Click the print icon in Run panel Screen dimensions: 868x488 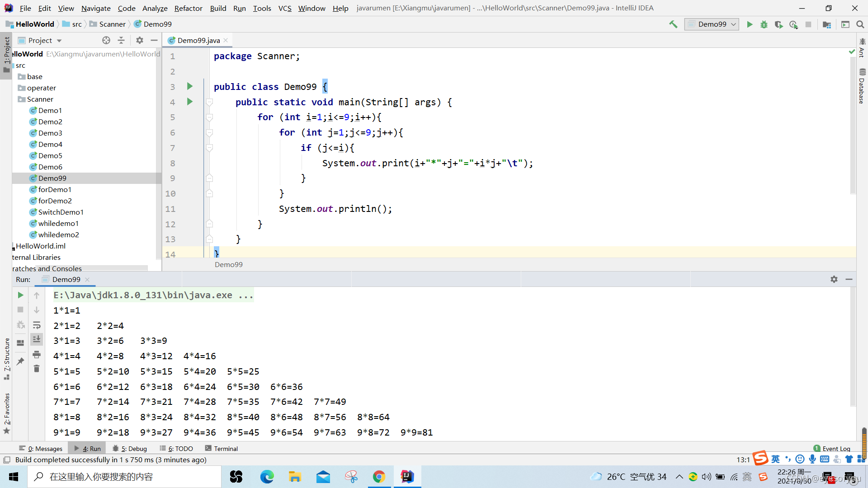pos(37,354)
